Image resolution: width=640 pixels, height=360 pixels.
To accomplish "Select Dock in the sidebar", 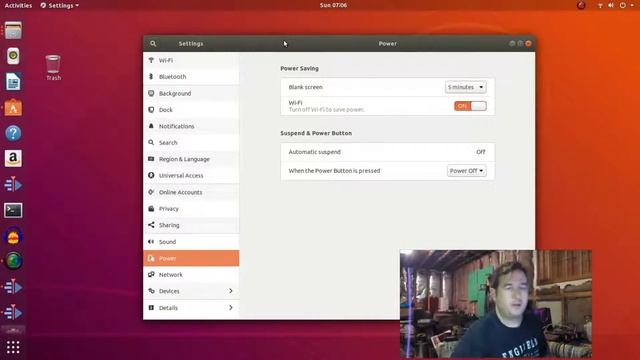I will [x=191, y=110].
